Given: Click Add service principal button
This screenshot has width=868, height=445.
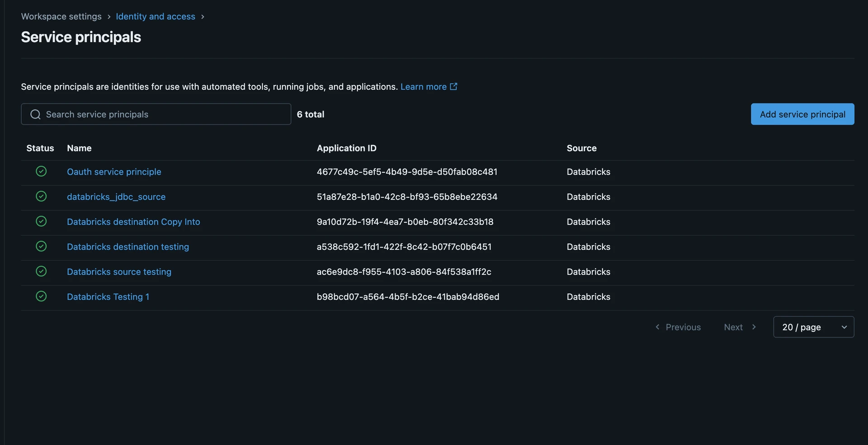Looking at the screenshot, I should pyautogui.click(x=802, y=114).
